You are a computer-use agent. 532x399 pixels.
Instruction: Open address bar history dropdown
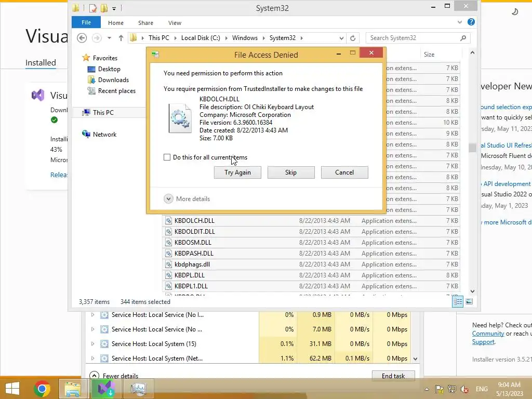point(341,38)
